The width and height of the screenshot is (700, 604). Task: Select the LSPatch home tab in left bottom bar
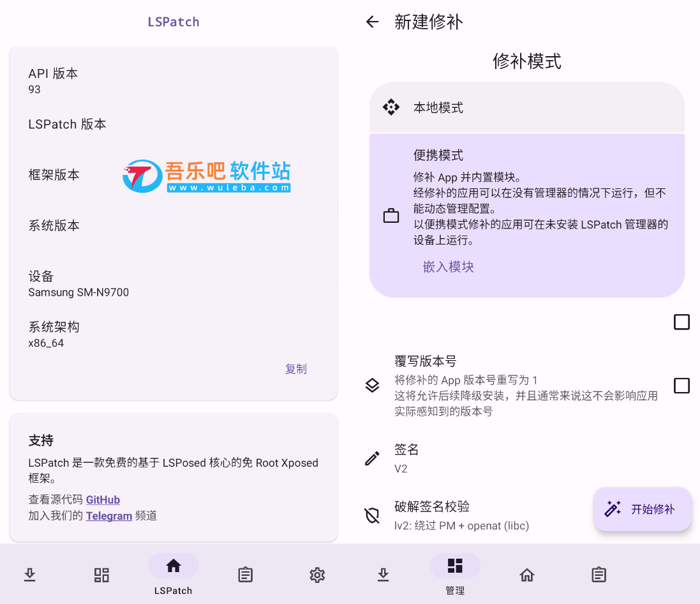(x=173, y=575)
